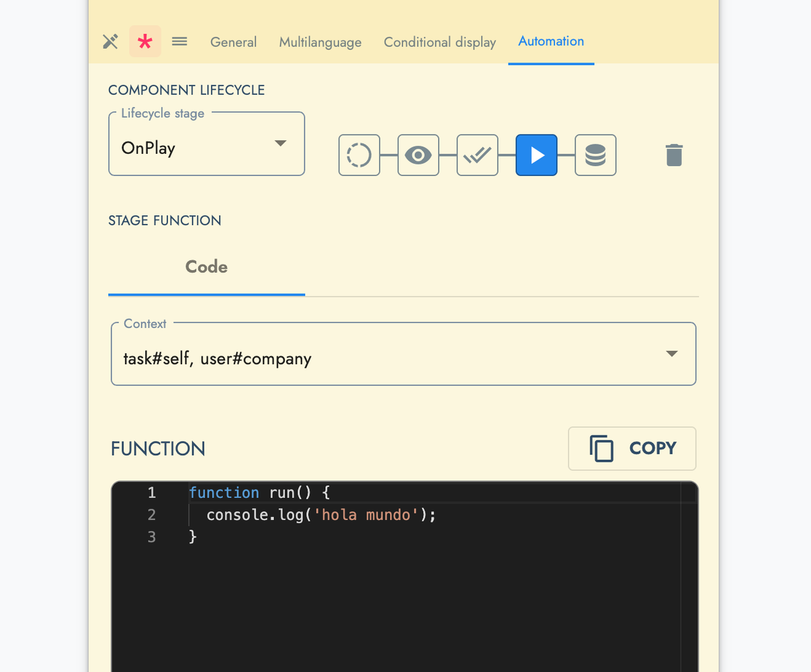This screenshot has height=672, width=811.
Task: Select the double checkmark lifecycle stage
Action: click(x=477, y=155)
